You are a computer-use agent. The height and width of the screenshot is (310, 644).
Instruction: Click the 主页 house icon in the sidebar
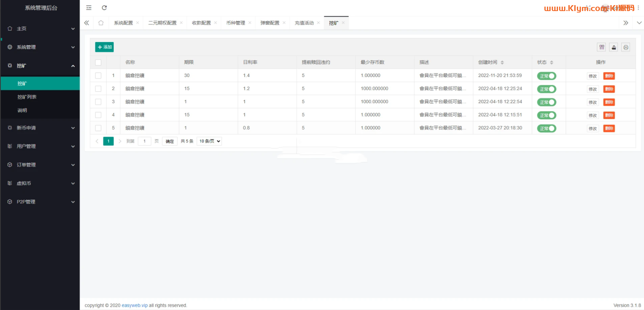click(10, 28)
